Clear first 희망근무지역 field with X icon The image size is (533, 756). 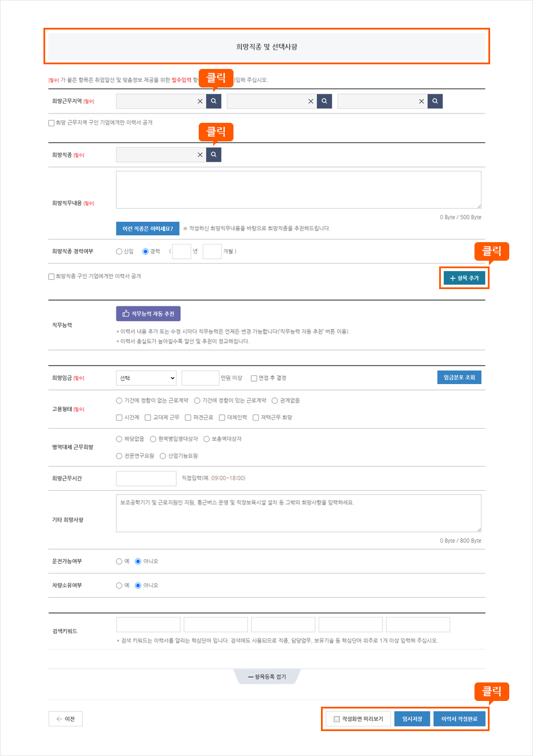[200, 101]
